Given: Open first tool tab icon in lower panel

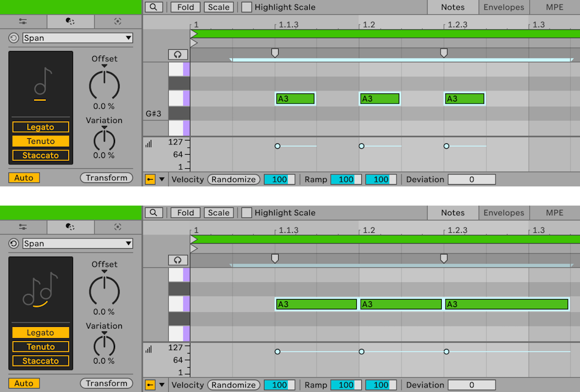Looking at the screenshot, I should coord(23,227).
